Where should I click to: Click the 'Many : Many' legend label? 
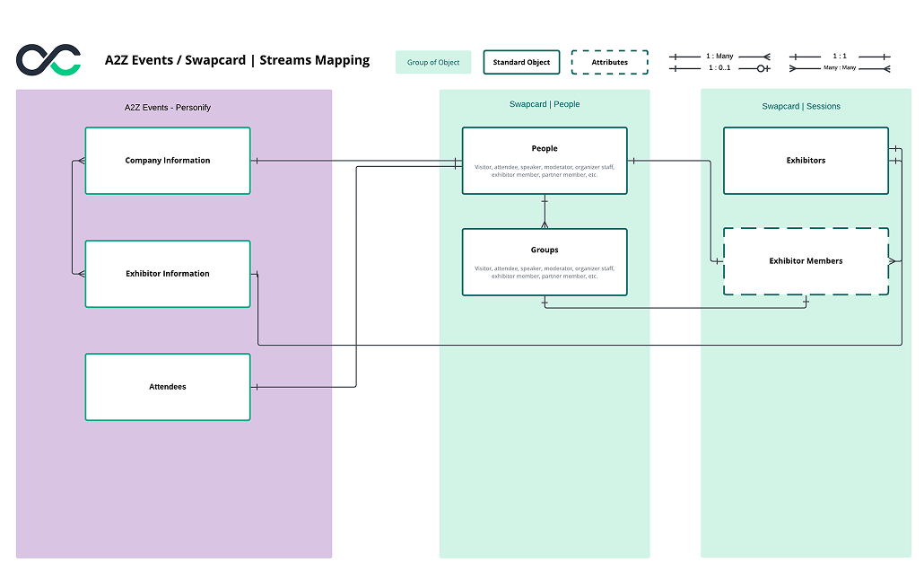pos(840,68)
